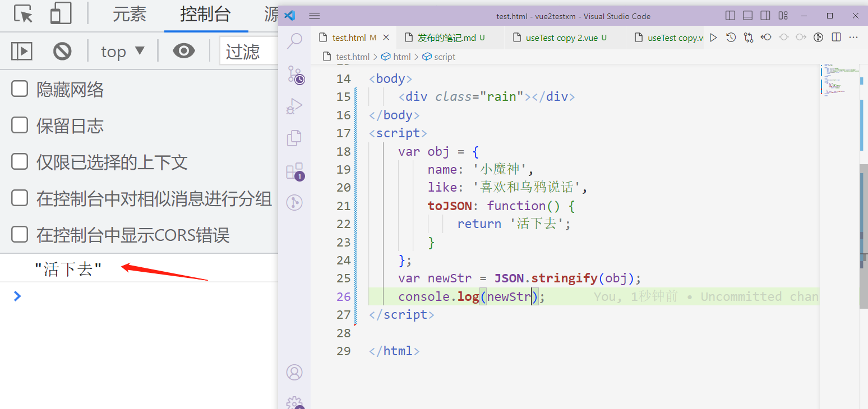This screenshot has height=409, width=868.
Task: Click the eye live expression icon
Action: pos(183,52)
